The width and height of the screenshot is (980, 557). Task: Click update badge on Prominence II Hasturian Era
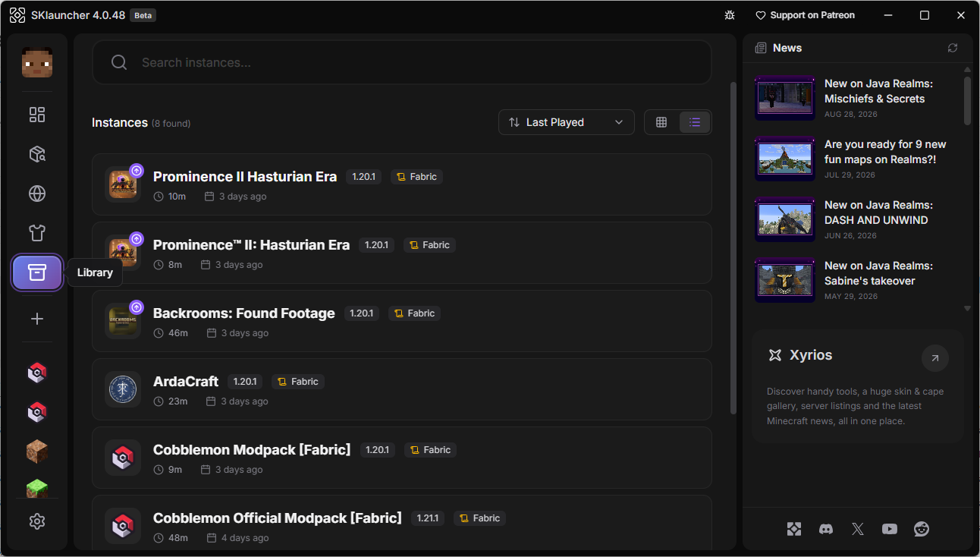point(137,171)
